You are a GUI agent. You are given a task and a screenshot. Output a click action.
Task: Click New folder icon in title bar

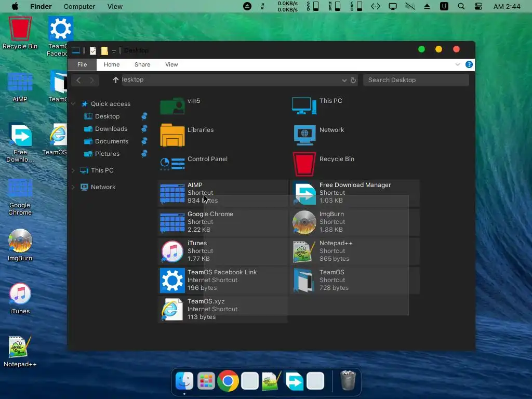click(x=104, y=51)
